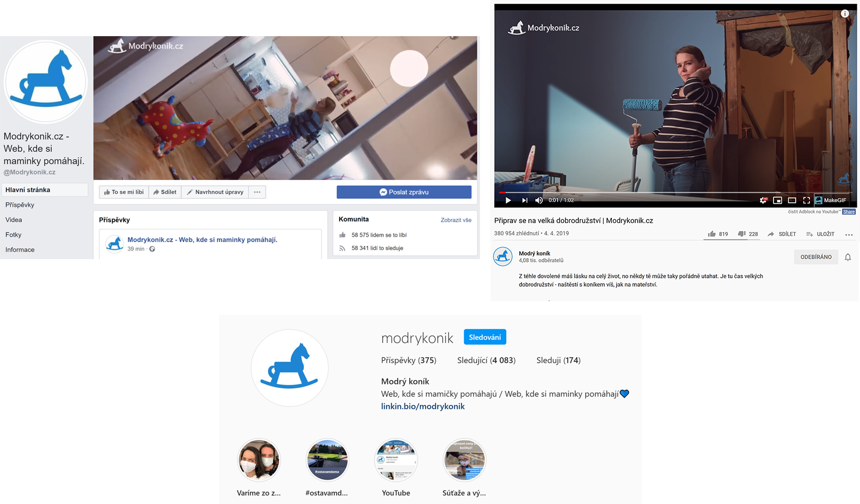Toggle the notification bell for Modrý koník

848,257
